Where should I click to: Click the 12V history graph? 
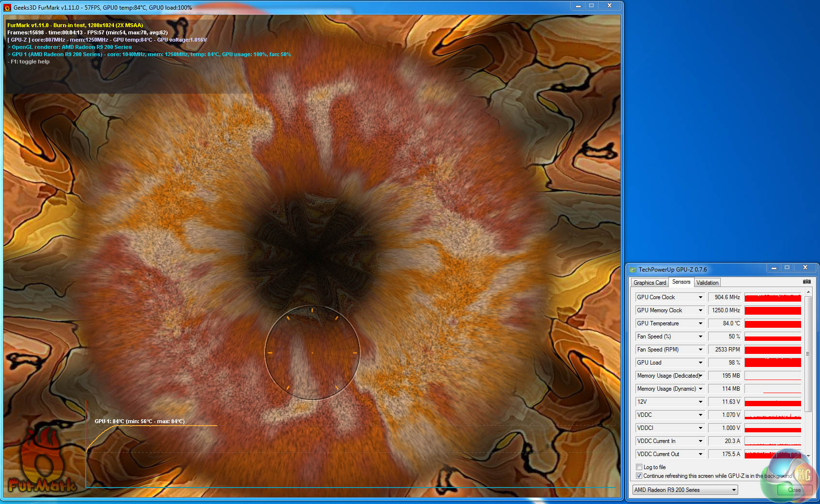tap(773, 402)
